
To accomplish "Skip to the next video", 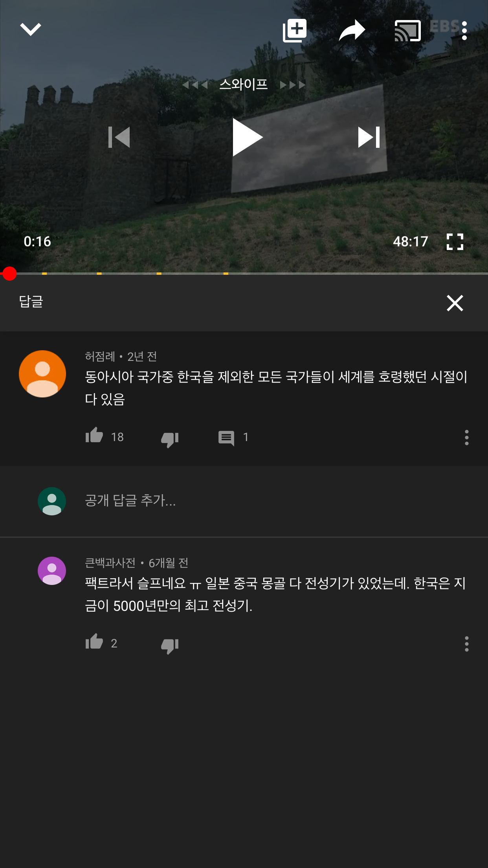I will (369, 137).
